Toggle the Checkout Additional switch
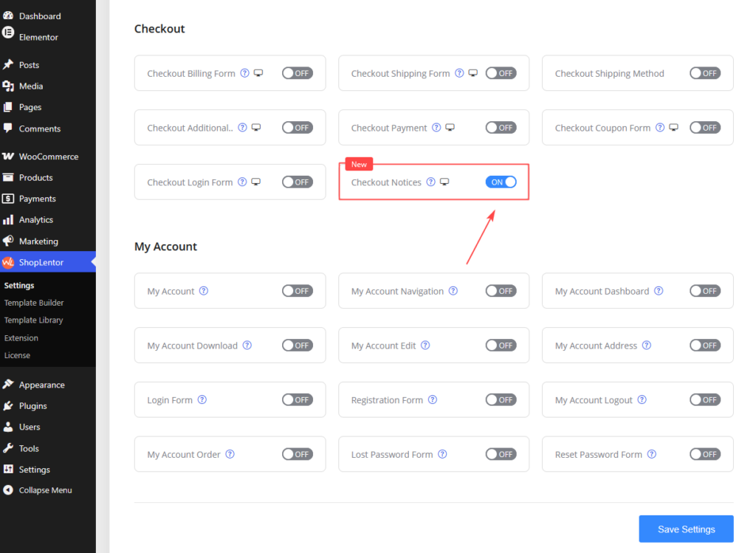The image size is (756, 553). point(298,128)
